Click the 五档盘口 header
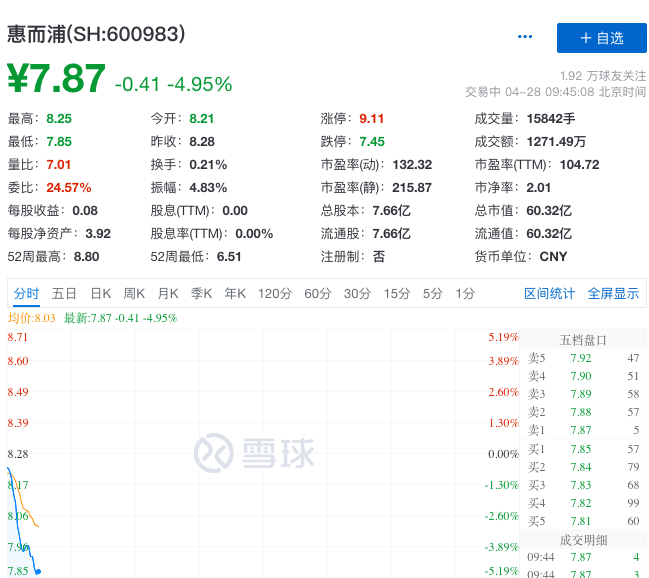 click(x=583, y=340)
